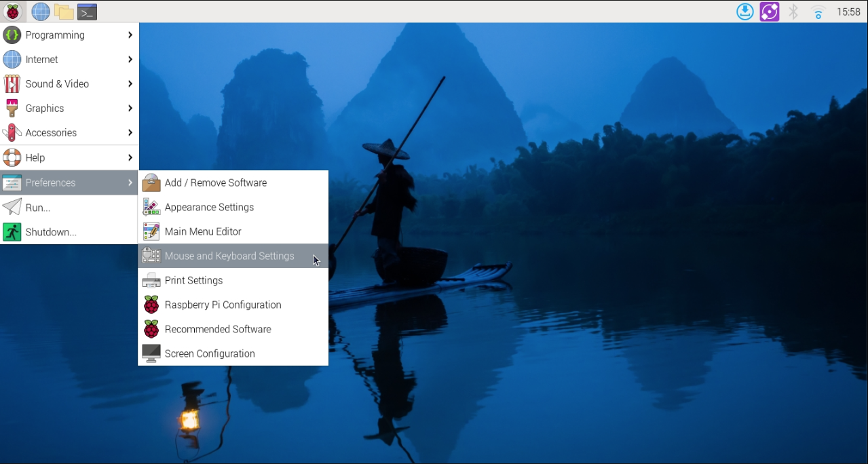This screenshot has height=464, width=868.
Task: Open the Chromium web browser from the taskbar
Action: point(39,12)
